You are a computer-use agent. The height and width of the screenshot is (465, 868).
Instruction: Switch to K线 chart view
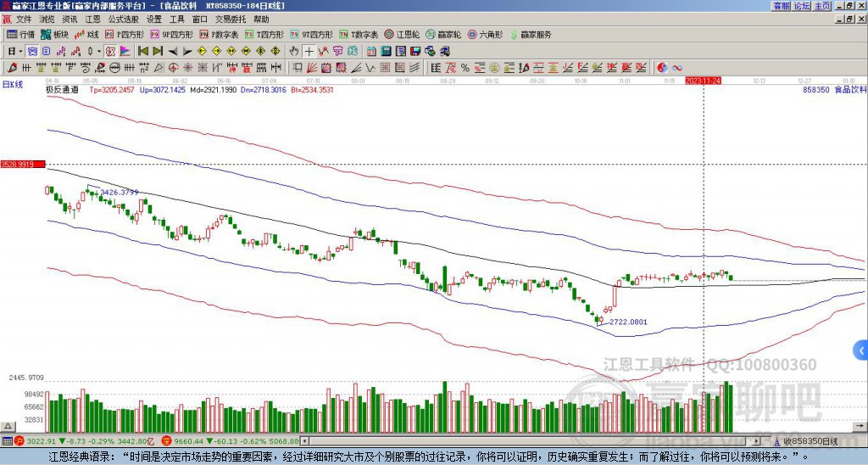point(86,34)
